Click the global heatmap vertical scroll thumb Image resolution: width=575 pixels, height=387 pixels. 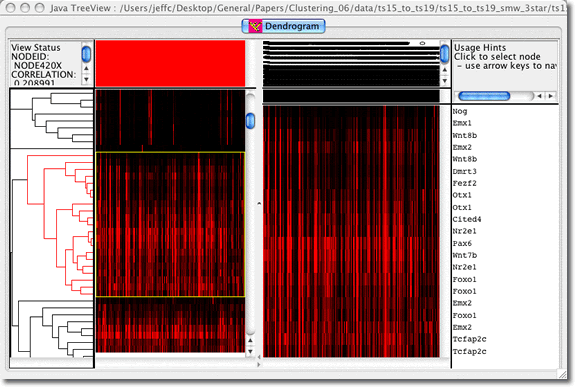pos(250,121)
